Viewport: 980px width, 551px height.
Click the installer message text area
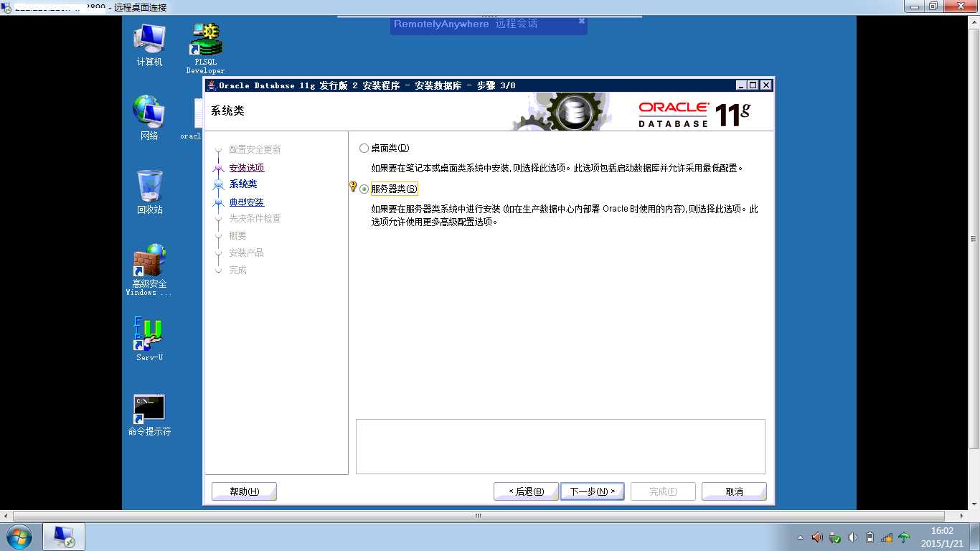560,446
